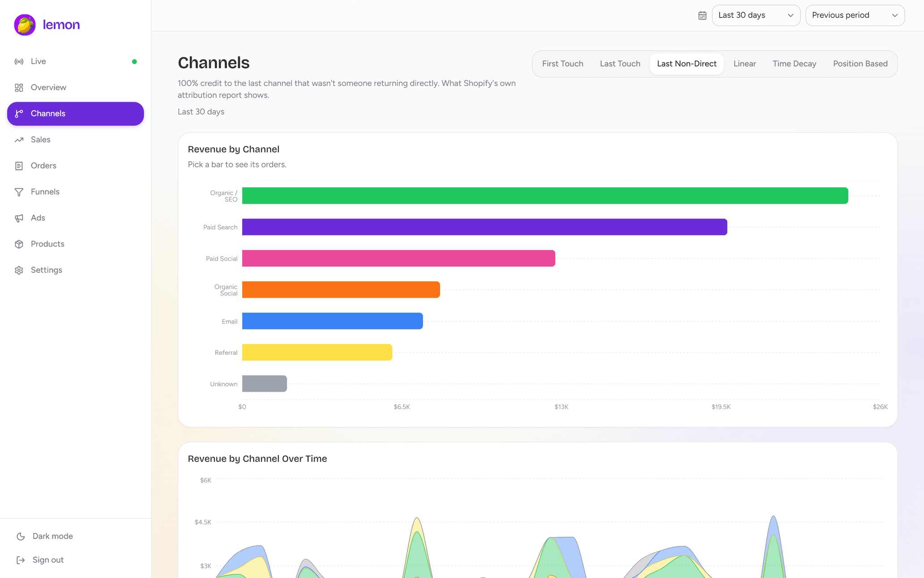Pick the purple Paid Search bar
The image size is (924, 578).
coord(484,227)
